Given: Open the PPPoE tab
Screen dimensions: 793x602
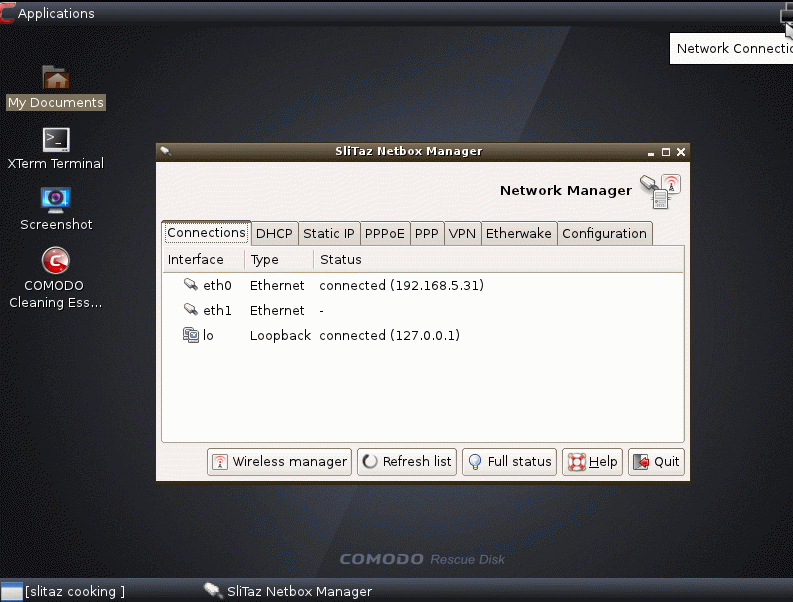Looking at the screenshot, I should (384, 234).
